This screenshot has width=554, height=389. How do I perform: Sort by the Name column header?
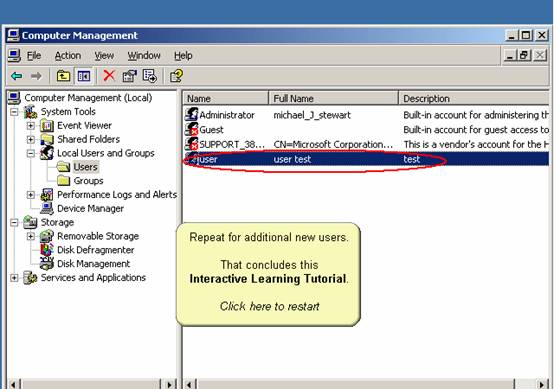tap(225, 98)
